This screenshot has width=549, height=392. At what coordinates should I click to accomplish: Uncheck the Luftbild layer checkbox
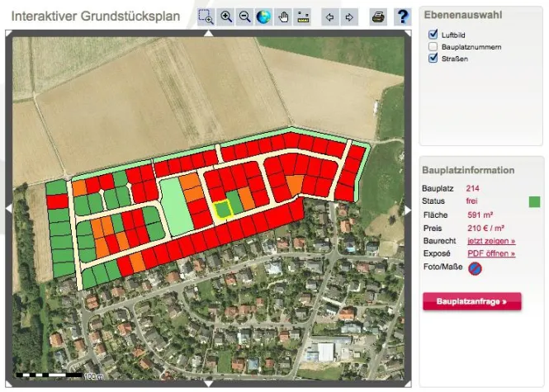pos(433,35)
